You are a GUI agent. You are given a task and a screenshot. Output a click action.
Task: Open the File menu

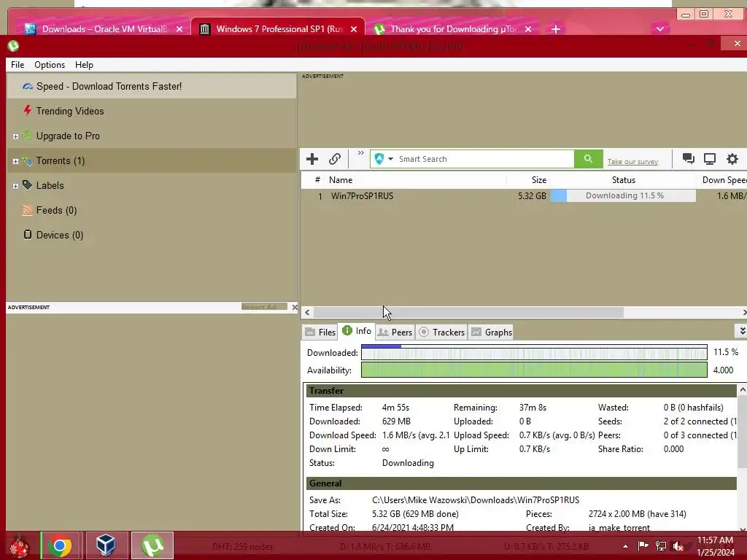point(18,65)
